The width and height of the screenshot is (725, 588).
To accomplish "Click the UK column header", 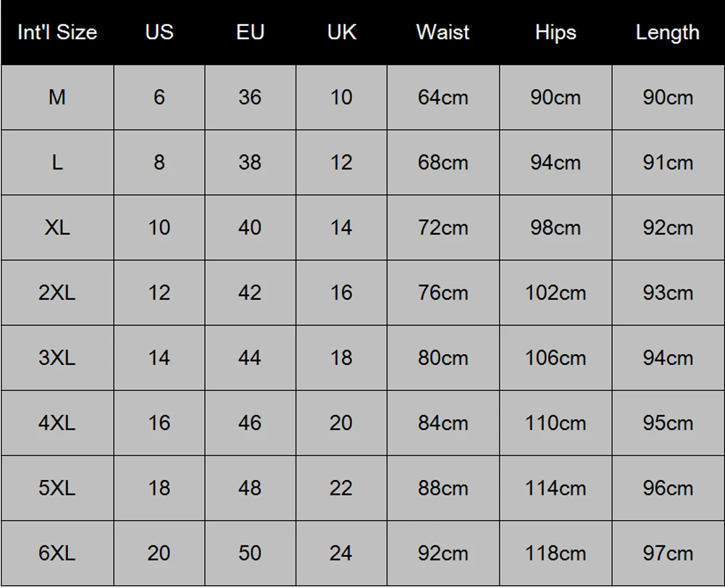I will [x=341, y=33].
